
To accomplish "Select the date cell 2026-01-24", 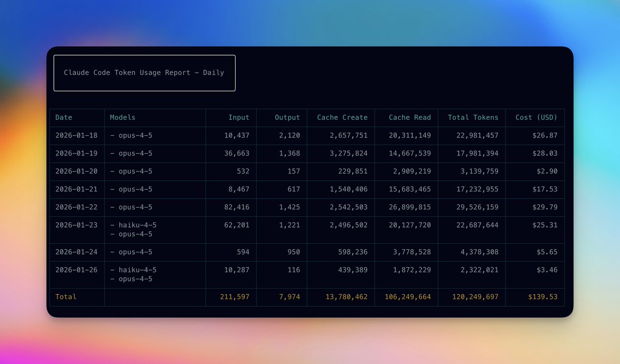I will pos(77,252).
